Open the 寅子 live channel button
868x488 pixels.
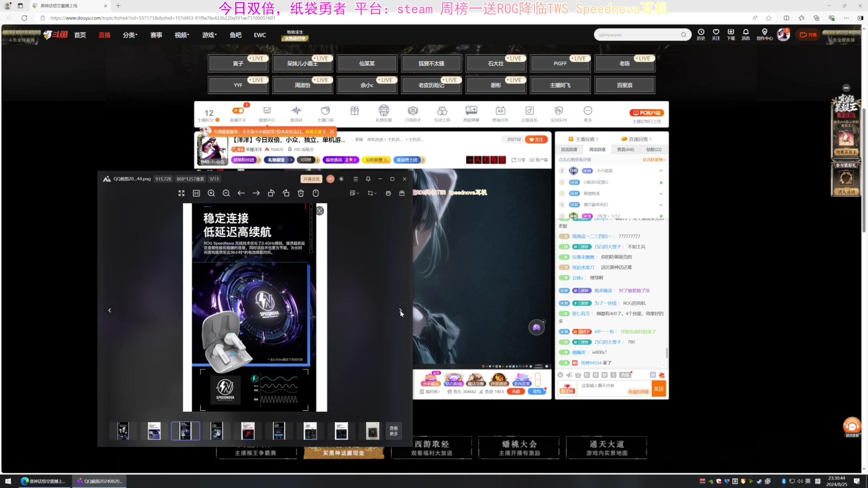pos(238,63)
